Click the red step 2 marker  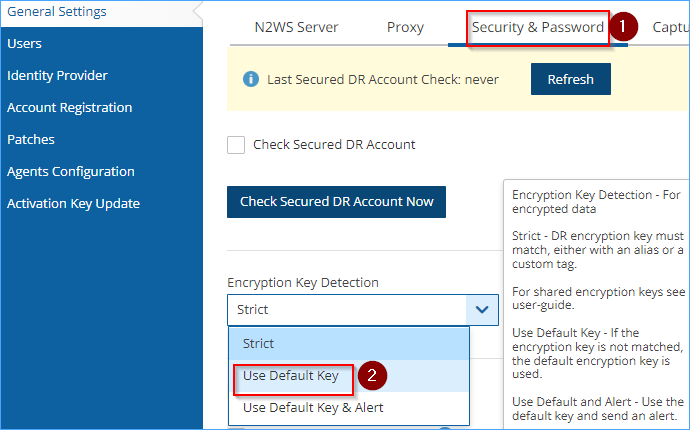coord(372,375)
